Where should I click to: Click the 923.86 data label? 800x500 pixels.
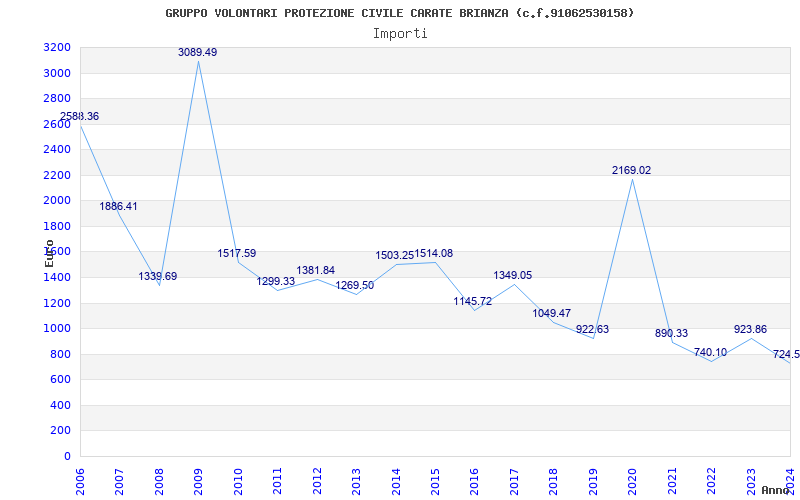click(x=751, y=330)
